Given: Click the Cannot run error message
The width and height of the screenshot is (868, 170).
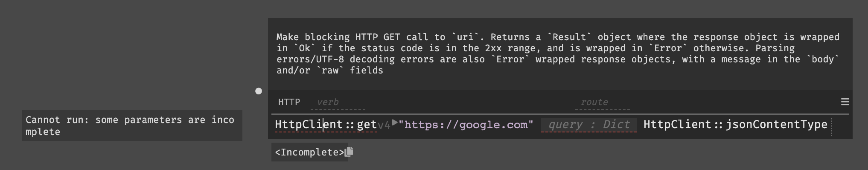Looking at the screenshot, I should pos(132,126).
